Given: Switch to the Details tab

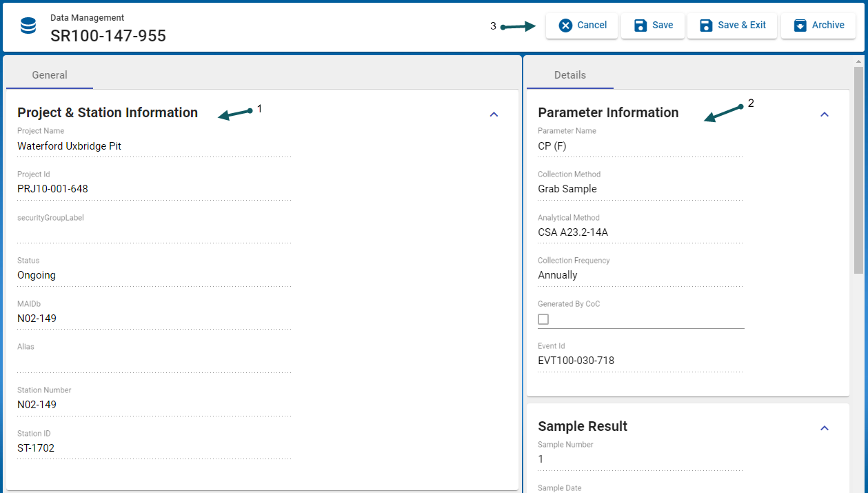Looking at the screenshot, I should tap(570, 75).
